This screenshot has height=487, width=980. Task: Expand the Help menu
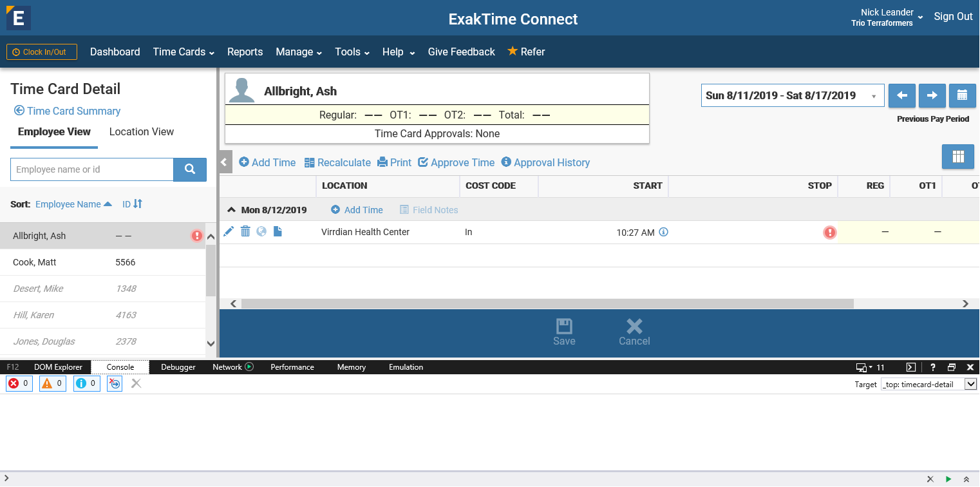(x=399, y=52)
